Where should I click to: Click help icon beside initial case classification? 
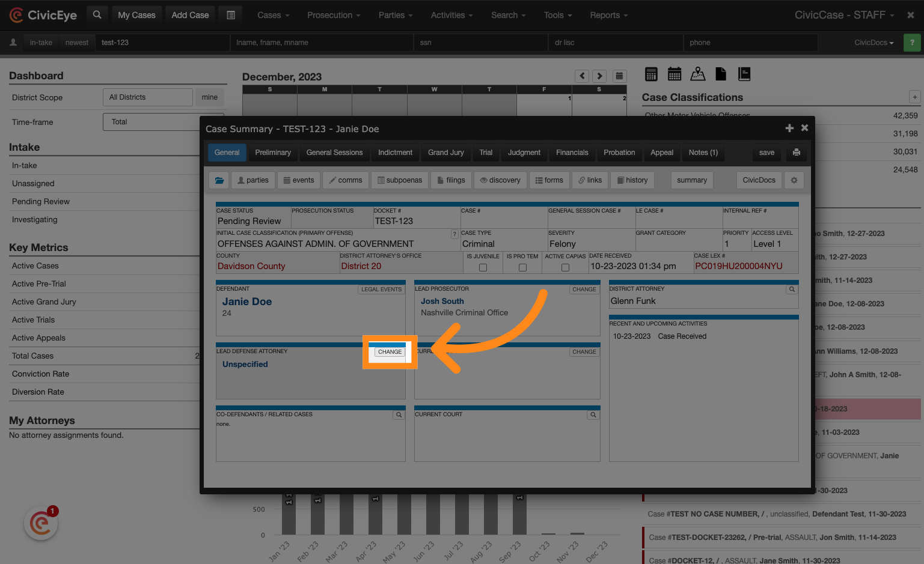point(454,234)
